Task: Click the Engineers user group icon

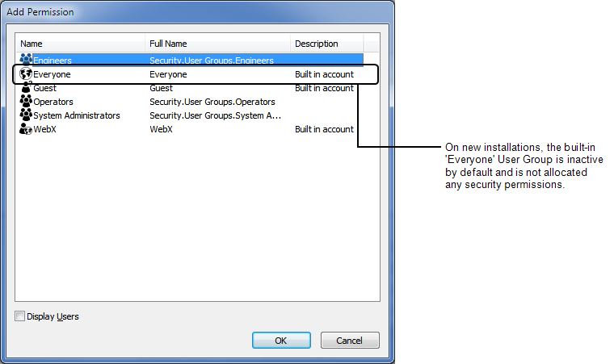Action: tap(26, 60)
